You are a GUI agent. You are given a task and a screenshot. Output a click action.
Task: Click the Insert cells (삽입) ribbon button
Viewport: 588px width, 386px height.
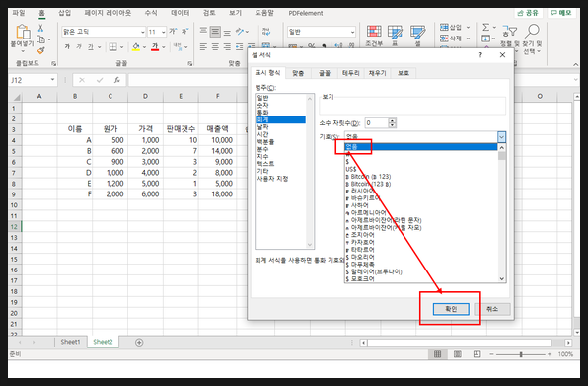451,27
